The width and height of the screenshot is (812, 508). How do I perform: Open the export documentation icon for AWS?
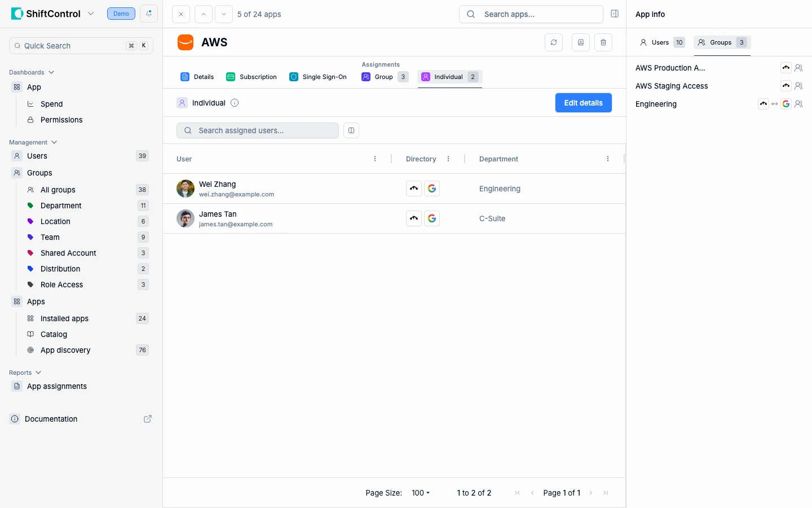click(x=580, y=42)
